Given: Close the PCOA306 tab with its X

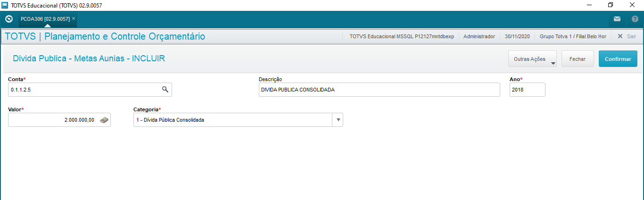Looking at the screenshot, I should click(74, 18).
